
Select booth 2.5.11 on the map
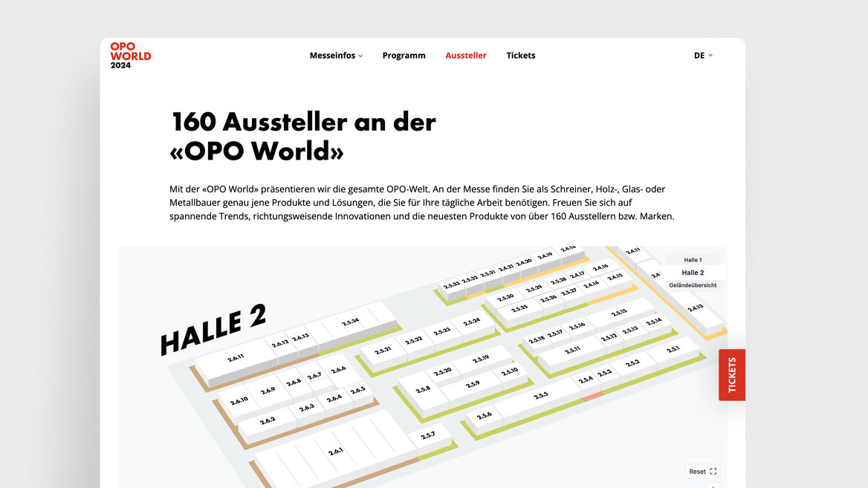[572, 351]
